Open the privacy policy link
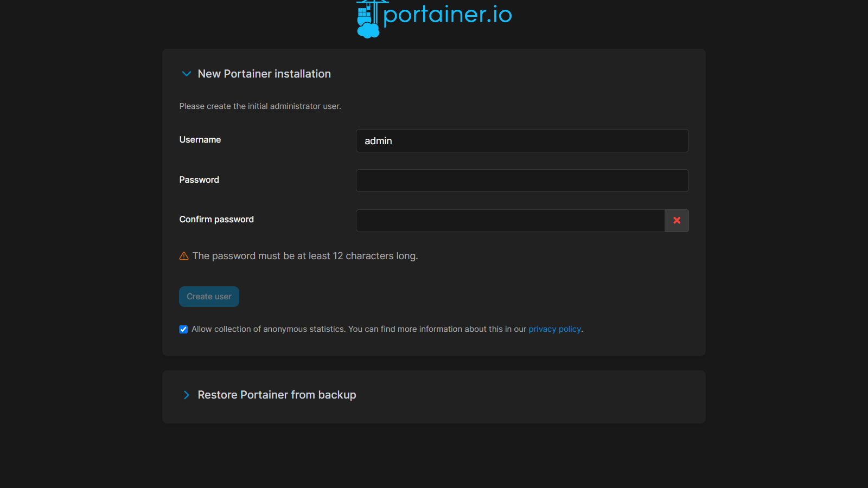 click(554, 329)
